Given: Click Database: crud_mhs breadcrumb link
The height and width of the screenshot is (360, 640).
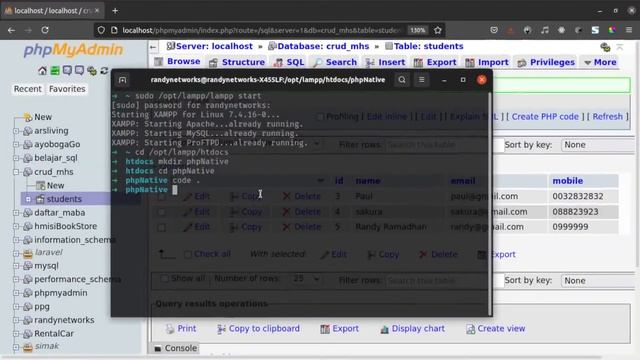Looking at the screenshot, I should [323, 47].
